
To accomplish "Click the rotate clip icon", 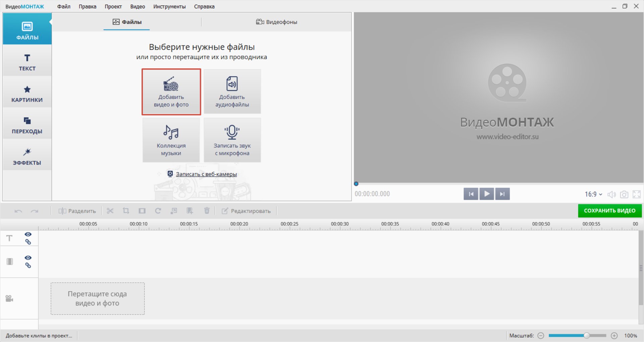I will pos(158,211).
